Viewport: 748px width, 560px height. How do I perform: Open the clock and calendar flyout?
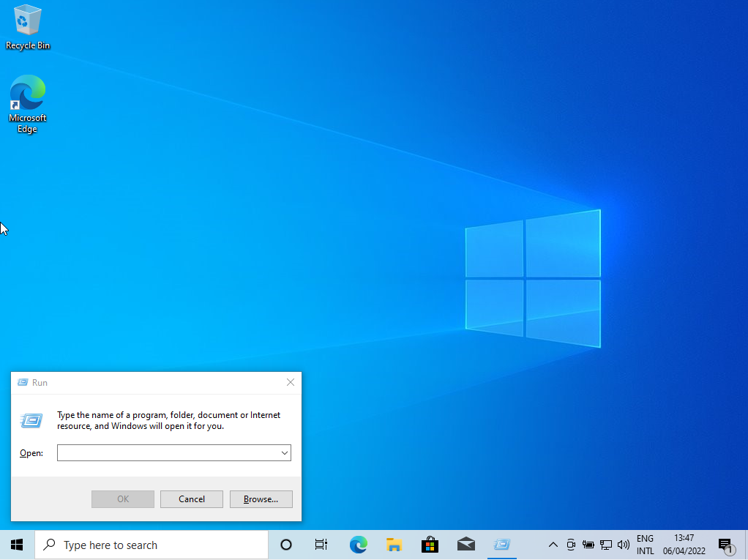pyautogui.click(x=684, y=545)
